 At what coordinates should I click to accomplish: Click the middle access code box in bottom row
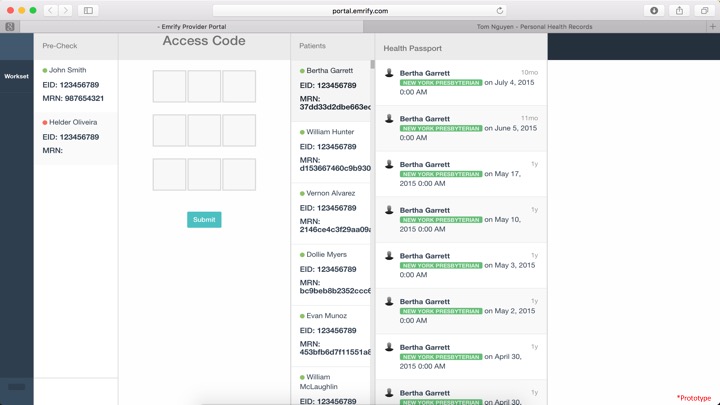pyautogui.click(x=204, y=174)
